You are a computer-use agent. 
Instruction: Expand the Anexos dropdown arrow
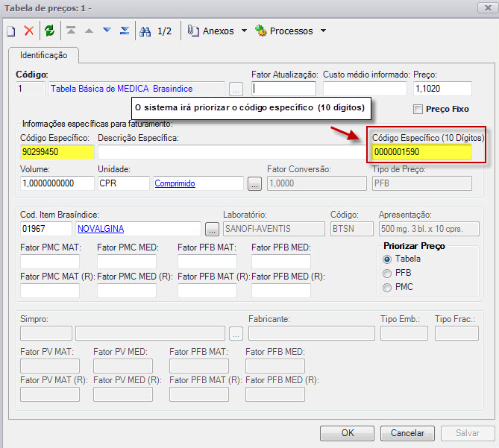(244, 31)
